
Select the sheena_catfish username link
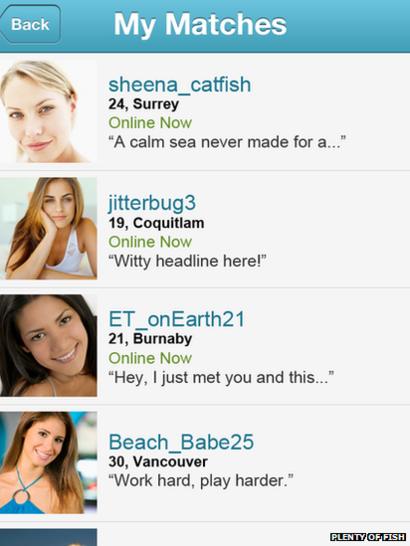(x=179, y=85)
